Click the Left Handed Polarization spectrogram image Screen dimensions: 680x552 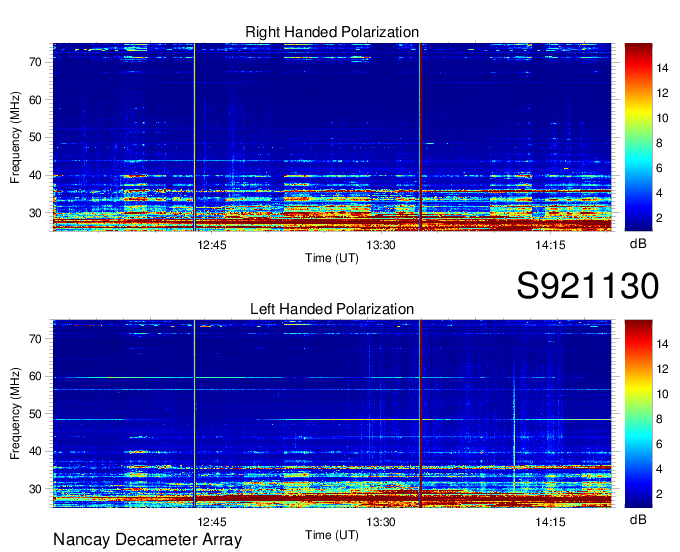pos(332,414)
